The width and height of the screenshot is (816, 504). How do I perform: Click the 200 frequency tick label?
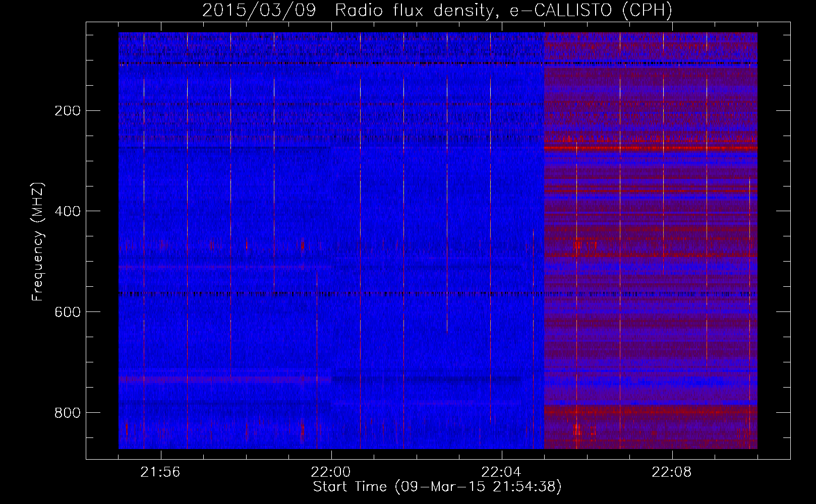tap(67, 111)
